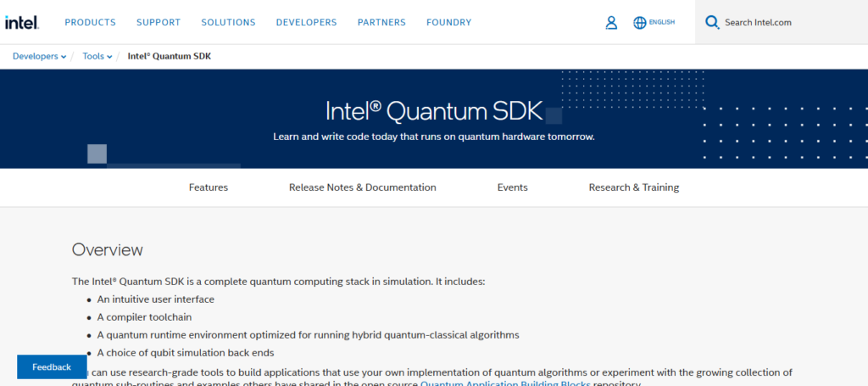Viewport: 868px width, 386px height.
Task: Click 'A compiler toolchain' bullet
Action: click(144, 317)
